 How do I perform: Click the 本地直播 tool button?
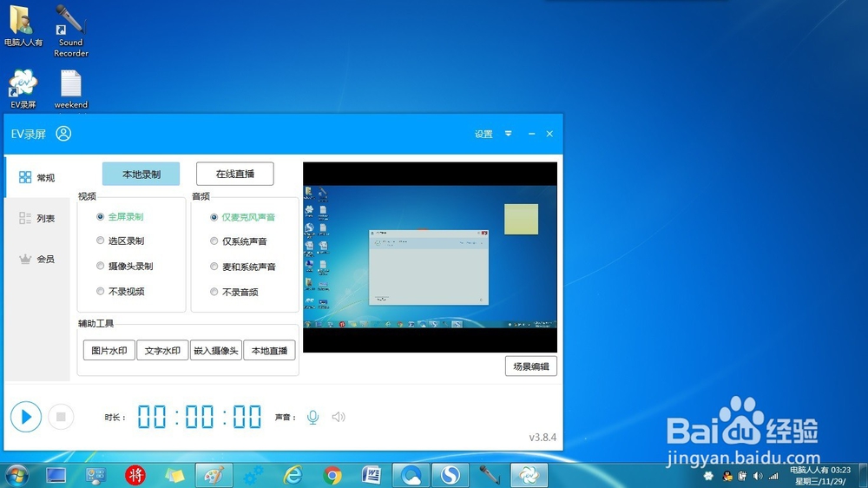point(269,351)
